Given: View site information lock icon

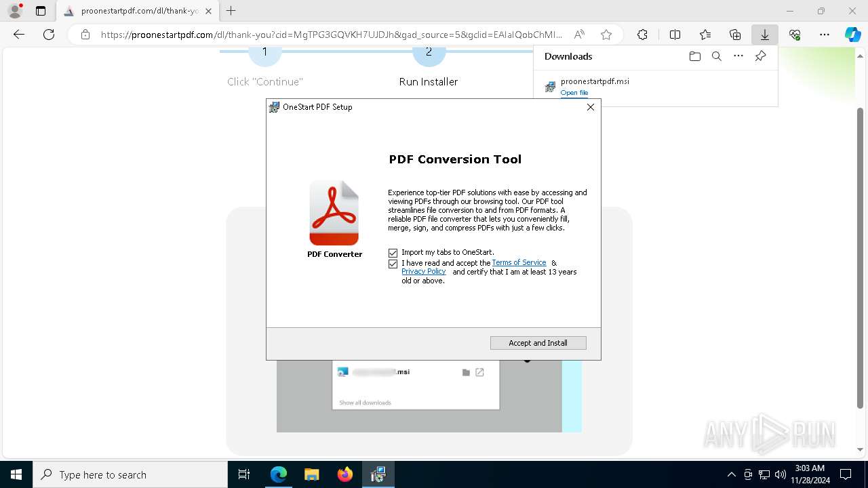Looking at the screenshot, I should tap(85, 35).
